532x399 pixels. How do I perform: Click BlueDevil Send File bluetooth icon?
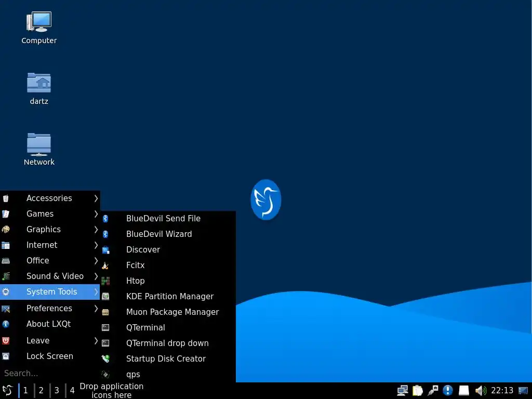pyautogui.click(x=105, y=219)
